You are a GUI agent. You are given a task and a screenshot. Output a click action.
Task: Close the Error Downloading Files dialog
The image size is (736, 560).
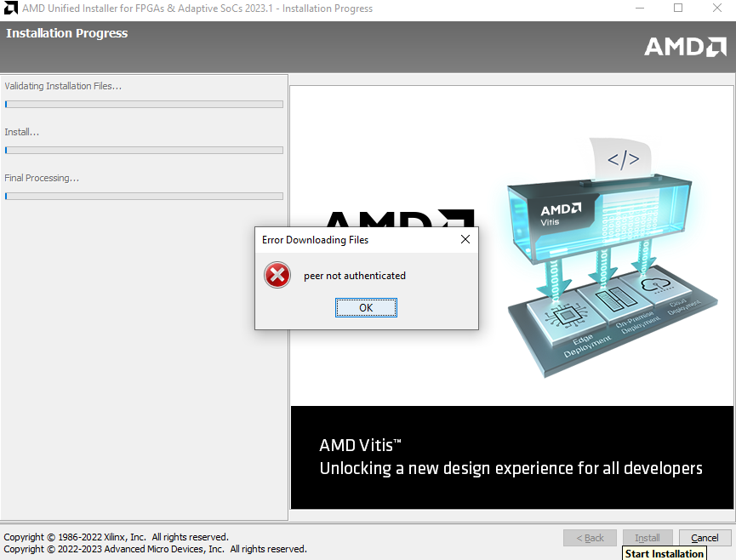465,240
